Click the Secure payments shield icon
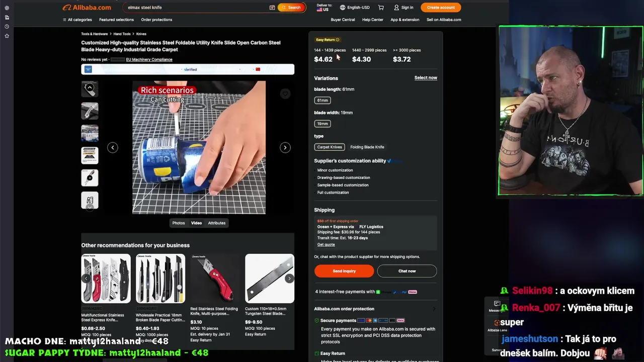Viewport: 644px width, 362px height. 317,320
